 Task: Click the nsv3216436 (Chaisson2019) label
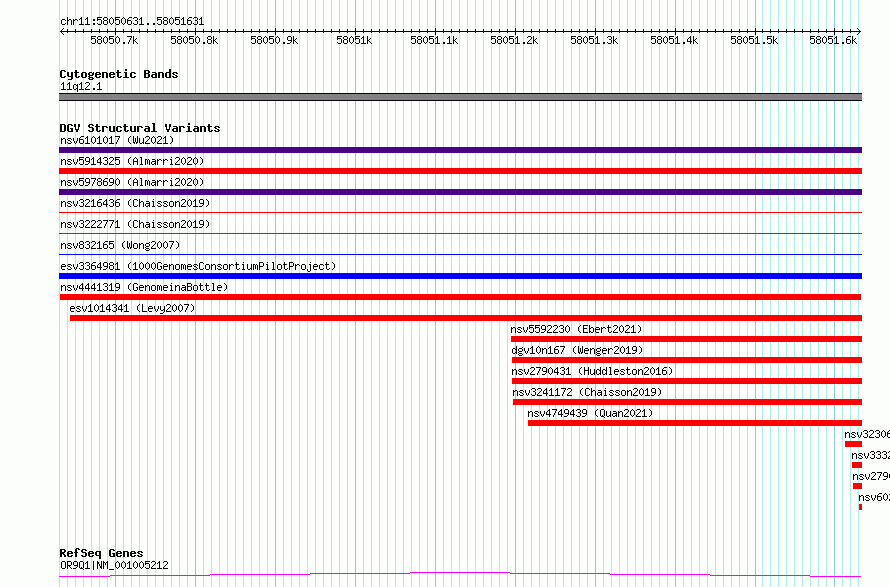coord(135,203)
